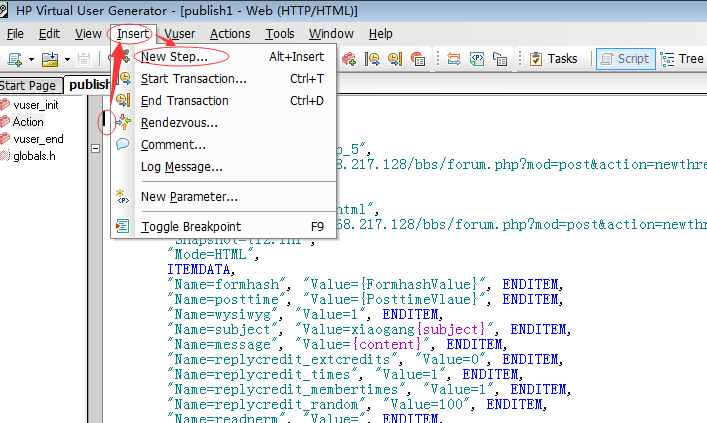Choose End Transaction menu entry
The width and height of the screenshot is (707, 423).
[224, 101]
